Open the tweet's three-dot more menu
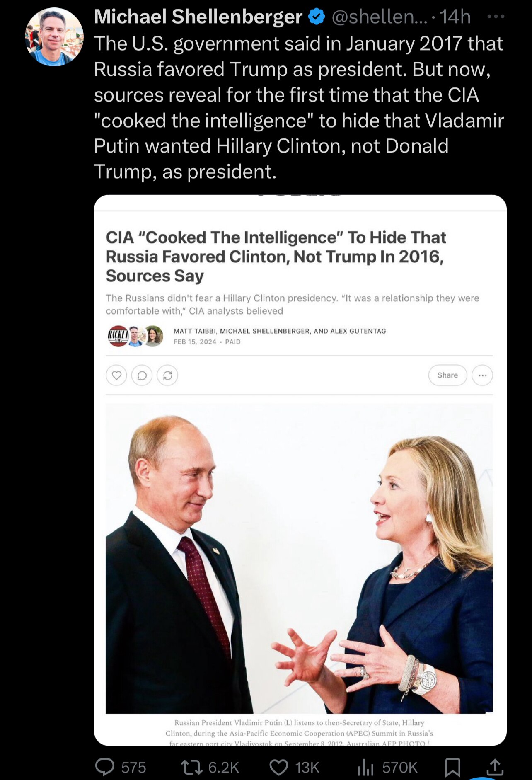532x780 pixels. 496,17
